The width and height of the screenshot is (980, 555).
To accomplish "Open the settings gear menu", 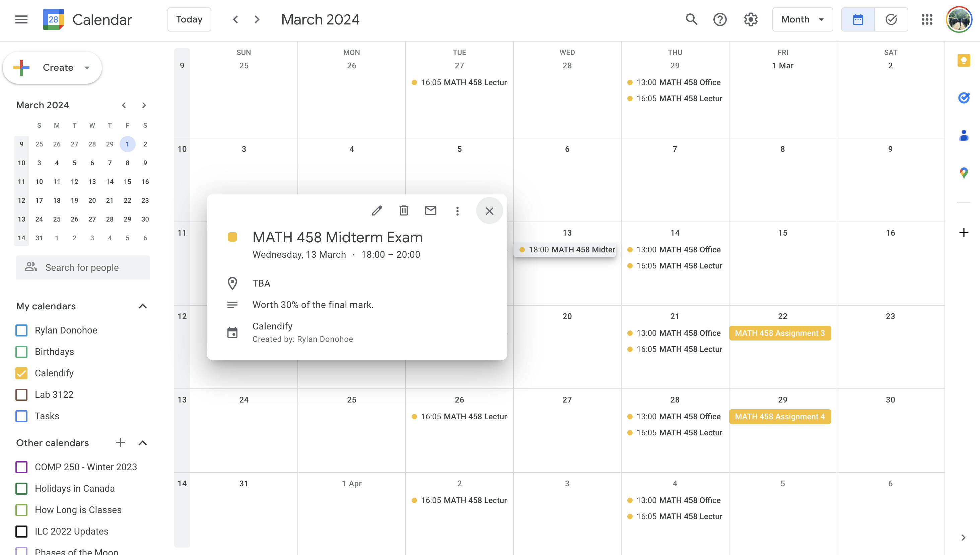I will pyautogui.click(x=750, y=19).
